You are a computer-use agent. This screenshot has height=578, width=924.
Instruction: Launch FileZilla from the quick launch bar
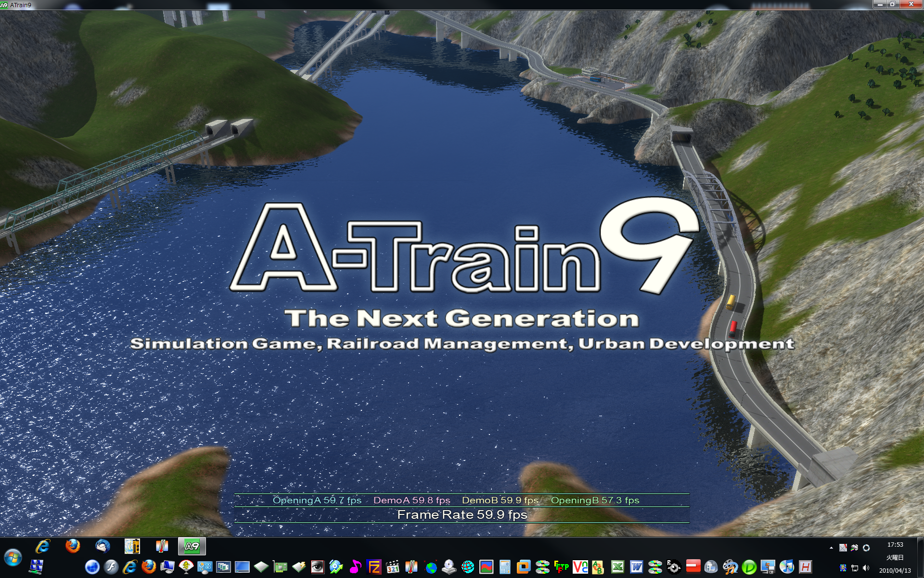tap(374, 567)
